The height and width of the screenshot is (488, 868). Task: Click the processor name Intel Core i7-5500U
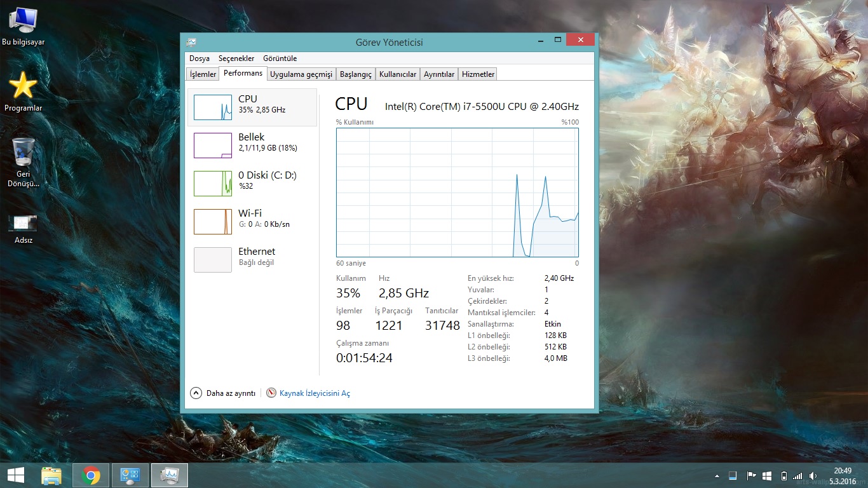(482, 106)
